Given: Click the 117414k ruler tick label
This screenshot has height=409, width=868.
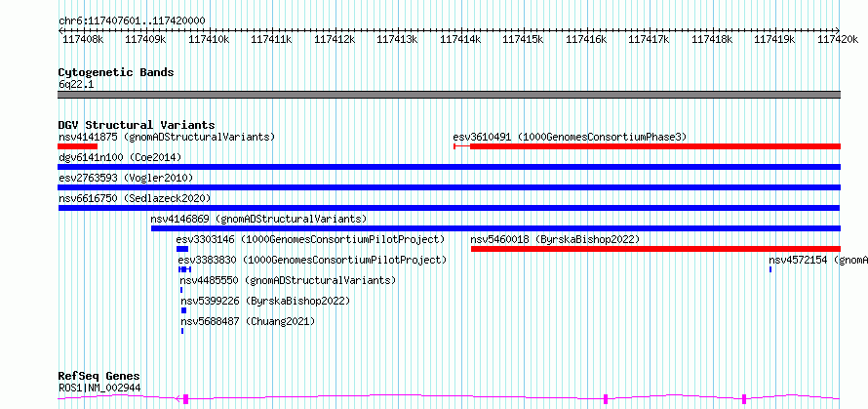Looking at the screenshot, I should tap(460, 39).
